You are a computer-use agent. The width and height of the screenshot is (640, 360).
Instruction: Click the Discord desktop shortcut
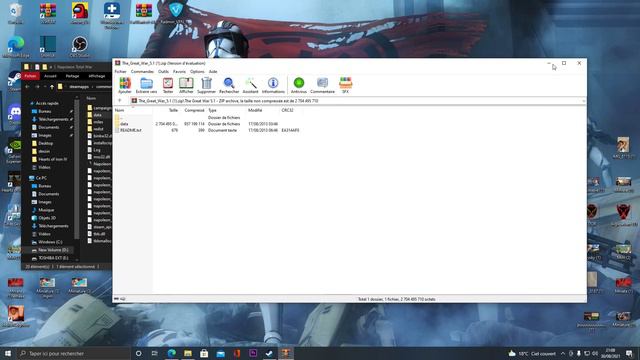pyautogui.click(x=15, y=114)
